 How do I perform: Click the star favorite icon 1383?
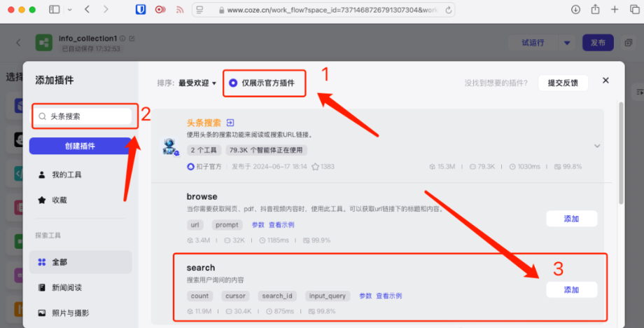point(316,167)
